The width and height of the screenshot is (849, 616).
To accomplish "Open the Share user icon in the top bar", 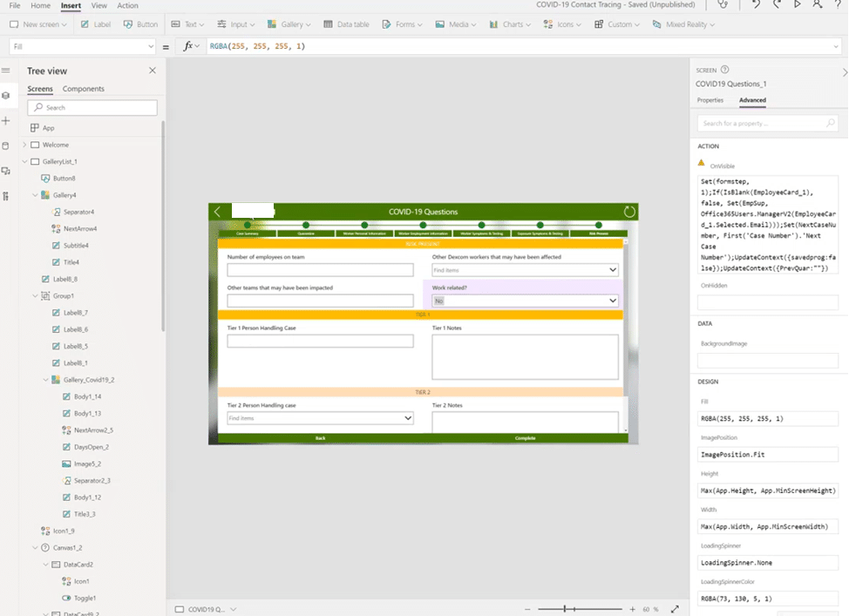I will pyautogui.click(x=817, y=4).
